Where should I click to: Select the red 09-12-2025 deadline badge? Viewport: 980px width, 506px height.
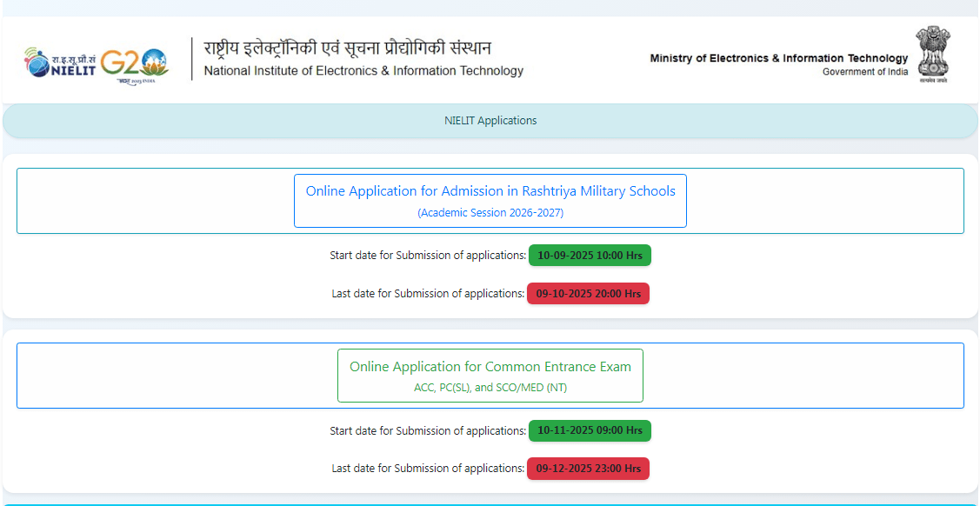point(588,469)
